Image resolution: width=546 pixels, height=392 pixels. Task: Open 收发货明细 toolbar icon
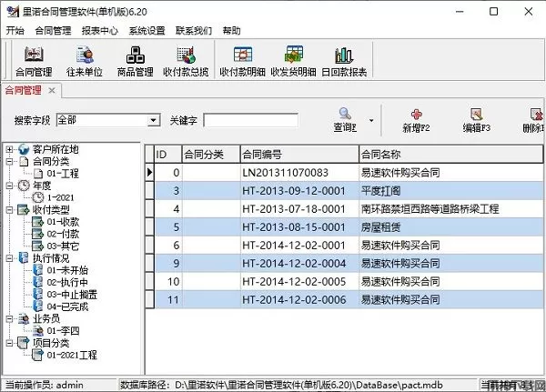point(293,55)
